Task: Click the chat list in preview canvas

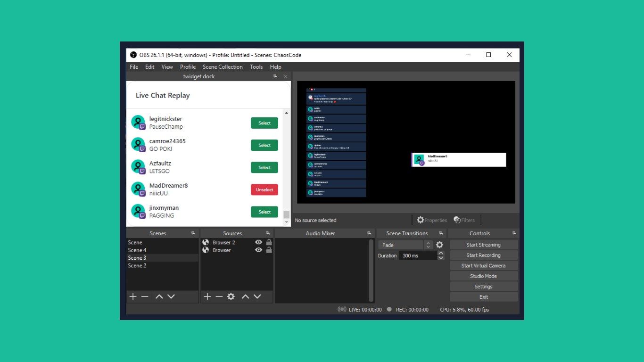Action: (336, 142)
